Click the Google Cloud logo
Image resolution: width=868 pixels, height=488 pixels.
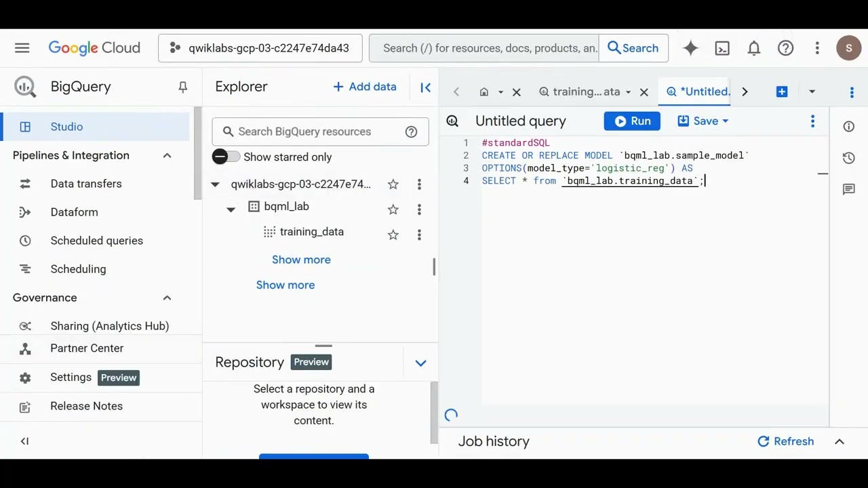pos(94,48)
